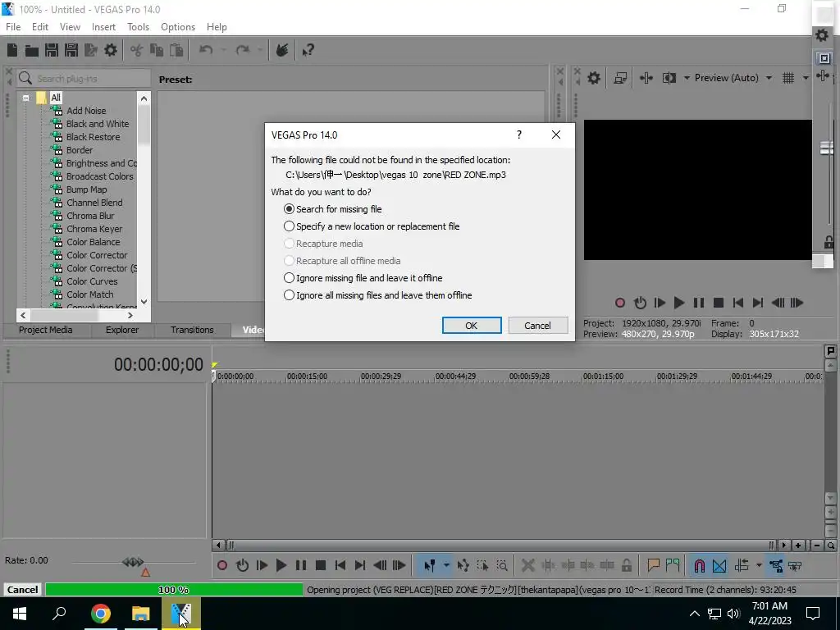Image resolution: width=840 pixels, height=630 pixels.
Task: Collapse the All plug-ins tree node
Action: pyautogui.click(x=25, y=98)
